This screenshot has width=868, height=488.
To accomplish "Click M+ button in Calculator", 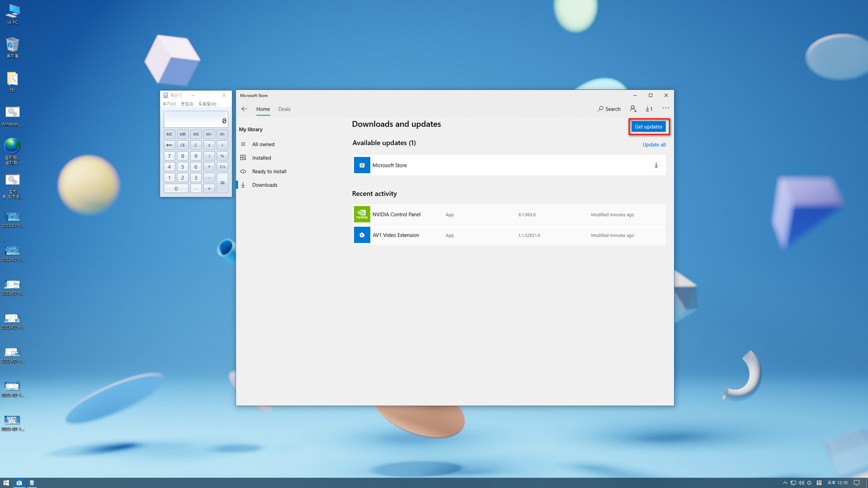I will coord(209,134).
